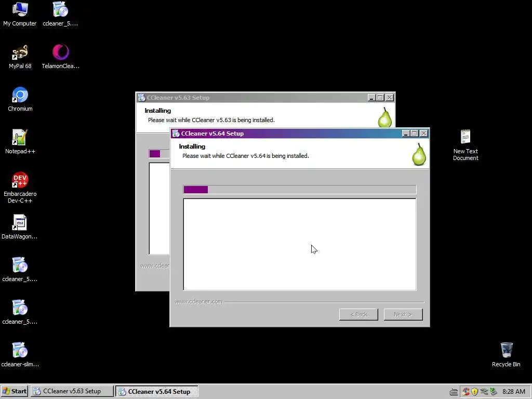Click the Next button in v5.64 Setup
Viewport: 532px width, 399px height.
[x=403, y=314]
